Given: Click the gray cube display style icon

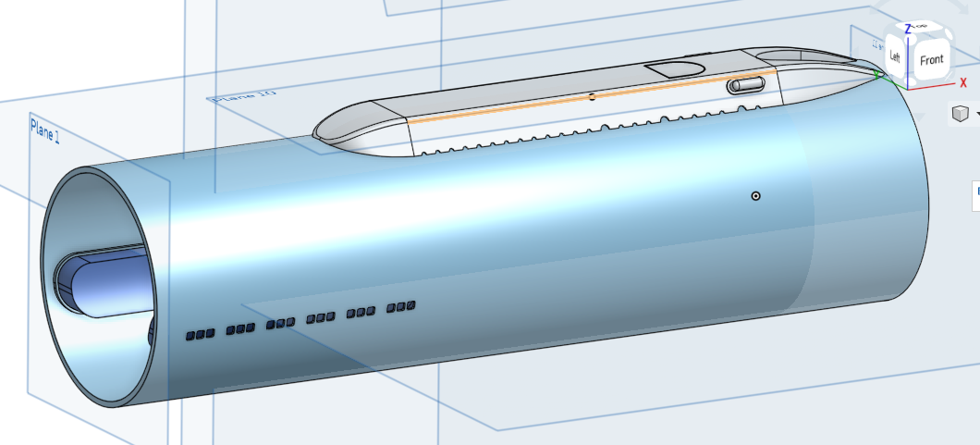Looking at the screenshot, I should [961, 114].
